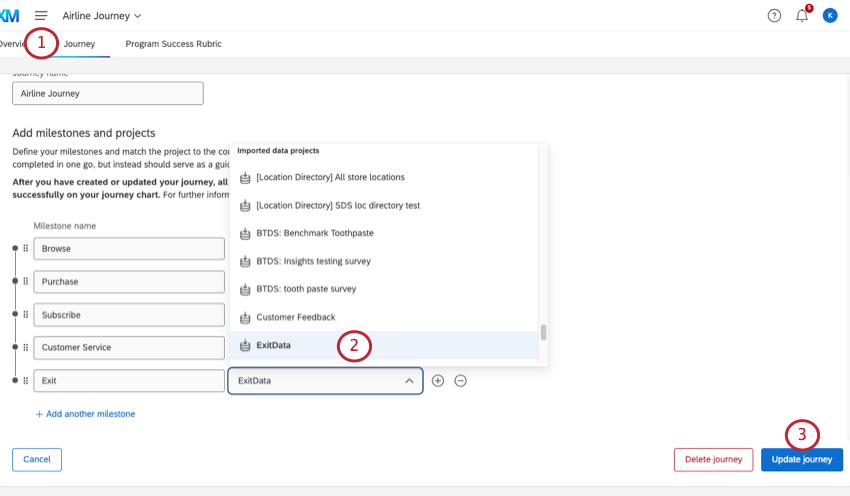850x496 pixels.
Task: Click the dropdown list scrollbar thumb
Action: pos(543,332)
